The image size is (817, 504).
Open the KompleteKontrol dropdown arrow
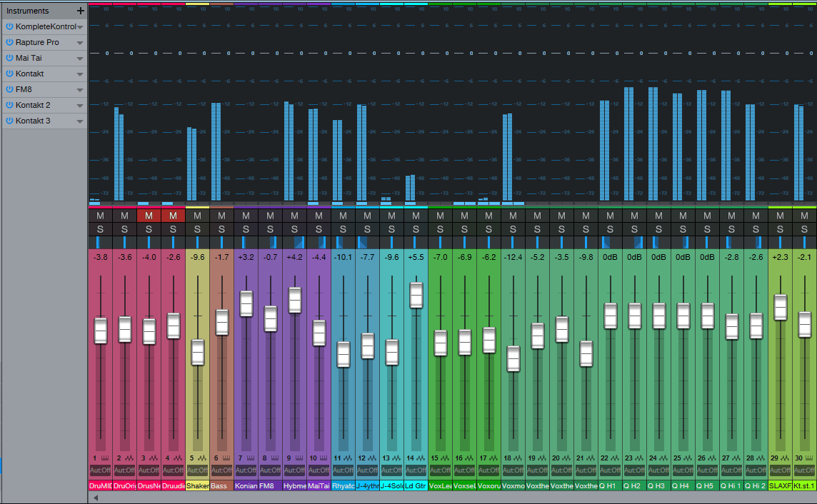(80, 27)
